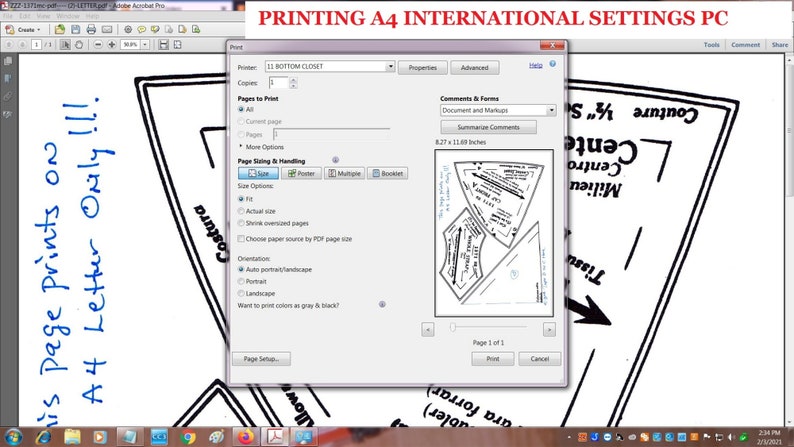Viewport: 794px width, 447px height.
Task: Click the zoom out minus icon
Action: 98,45
